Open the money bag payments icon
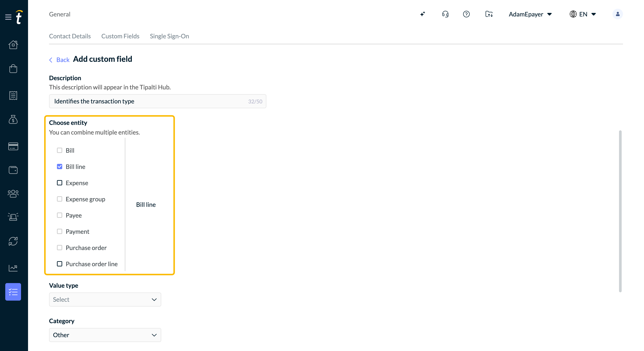 13,119
